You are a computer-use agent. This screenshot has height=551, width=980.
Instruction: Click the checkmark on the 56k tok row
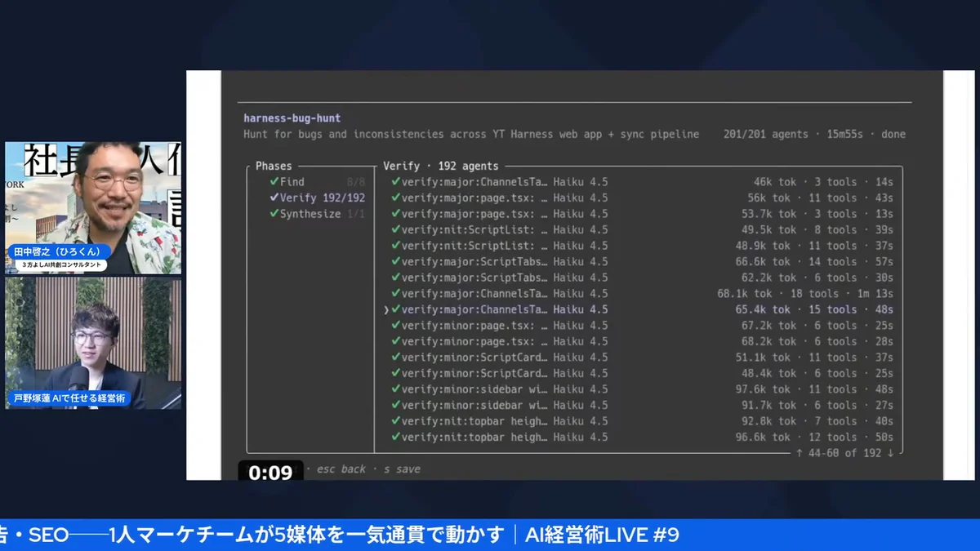click(395, 198)
